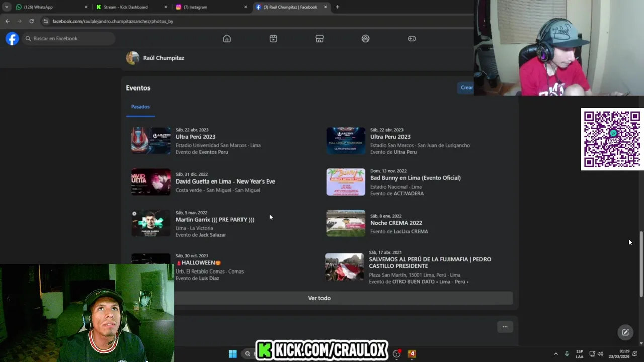This screenshot has height=362, width=644.
Task: Switch to Stream - Kick Dashboard tab
Action: coord(131,7)
